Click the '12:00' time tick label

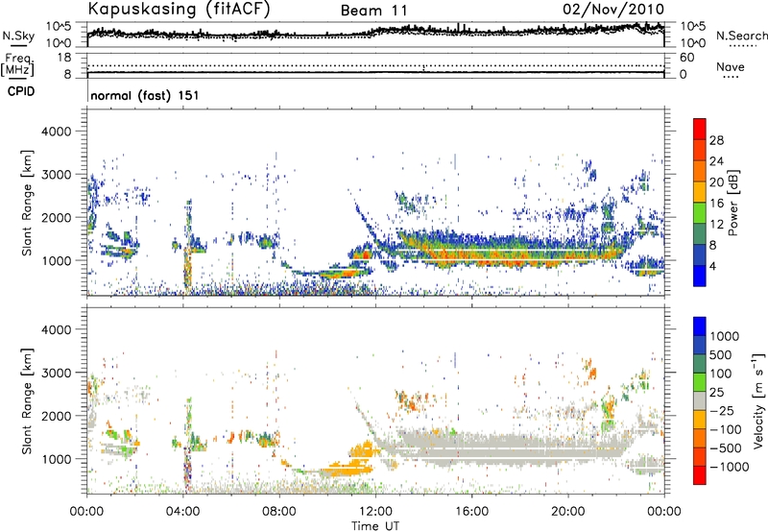click(x=375, y=512)
